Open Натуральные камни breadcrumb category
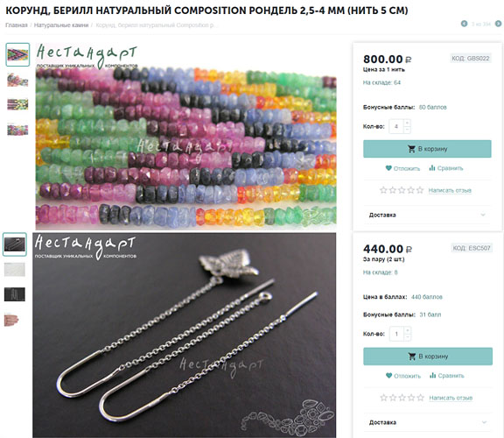Viewport: 504px width, 438px height. pos(61,25)
